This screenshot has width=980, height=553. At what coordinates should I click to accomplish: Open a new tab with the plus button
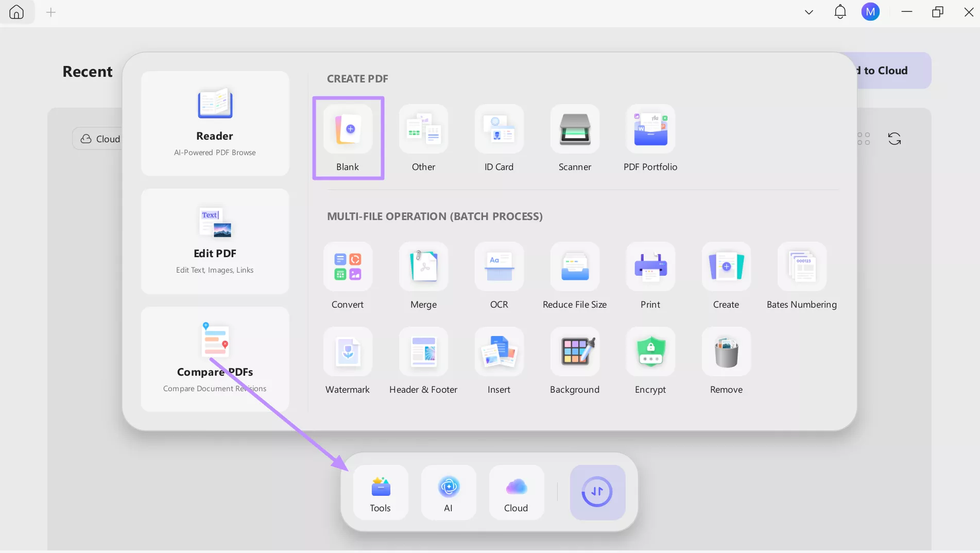point(50,12)
